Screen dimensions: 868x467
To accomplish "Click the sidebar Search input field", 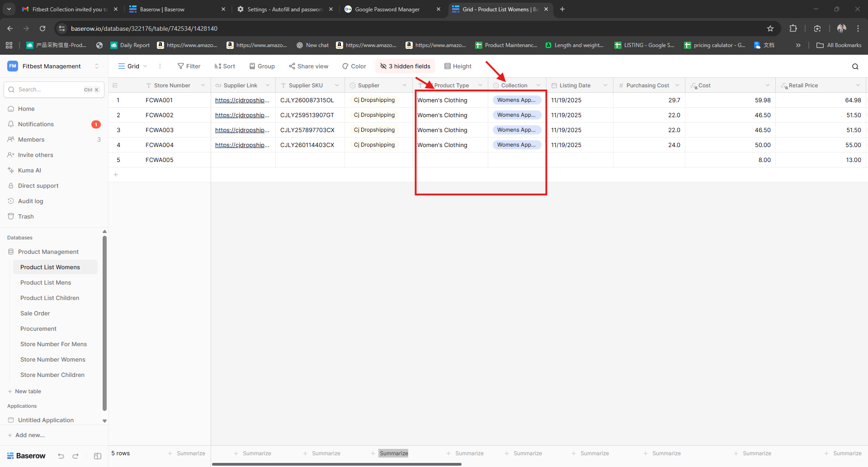I will coord(50,90).
